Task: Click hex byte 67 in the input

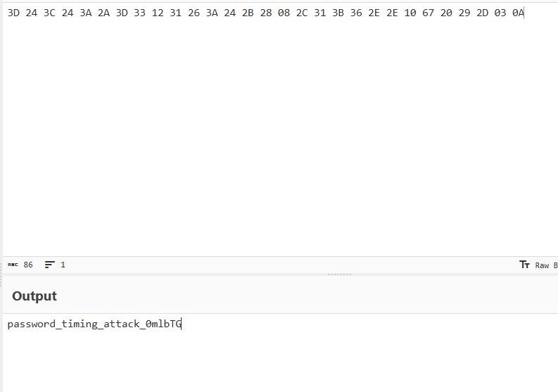Action: coord(428,13)
